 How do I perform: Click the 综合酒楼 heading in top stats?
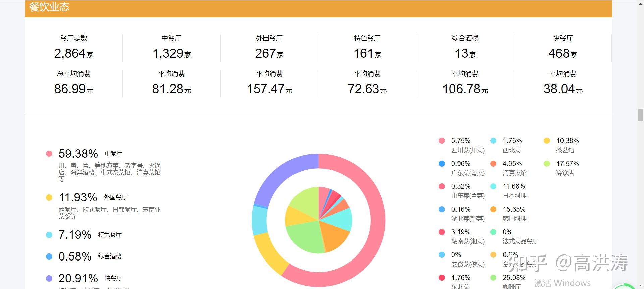pyautogui.click(x=465, y=38)
